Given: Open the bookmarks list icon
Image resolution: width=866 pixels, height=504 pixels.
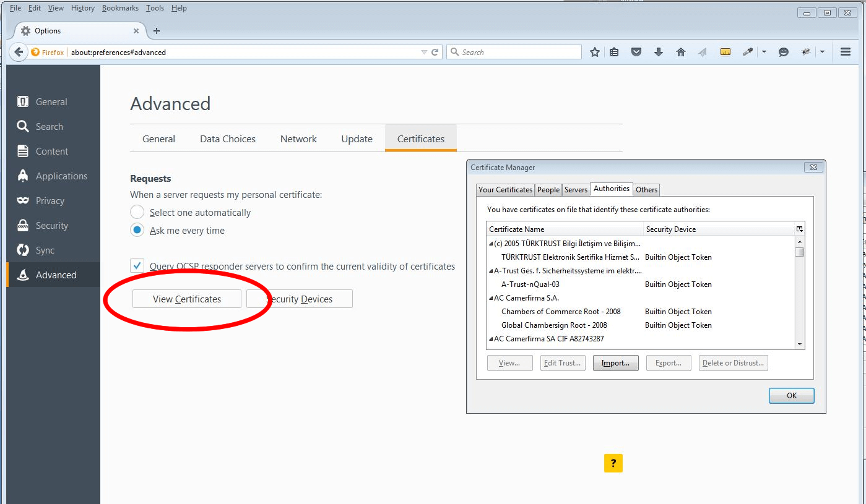Looking at the screenshot, I should pyautogui.click(x=614, y=52).
